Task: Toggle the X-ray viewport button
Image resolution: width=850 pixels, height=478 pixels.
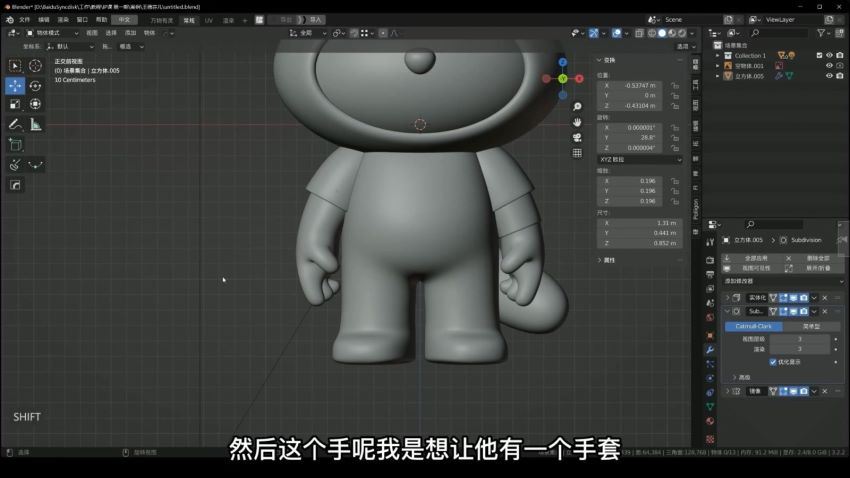Action: tap(640, 33)
